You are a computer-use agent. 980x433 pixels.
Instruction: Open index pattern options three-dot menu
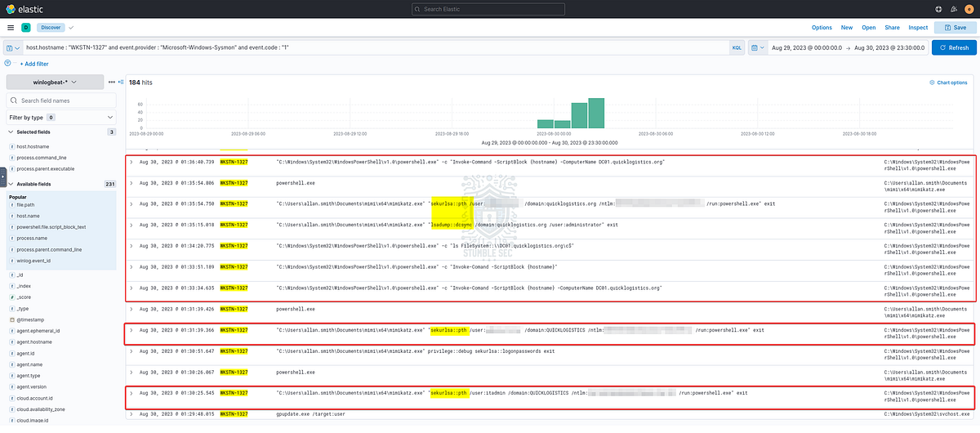coord(112,83)
